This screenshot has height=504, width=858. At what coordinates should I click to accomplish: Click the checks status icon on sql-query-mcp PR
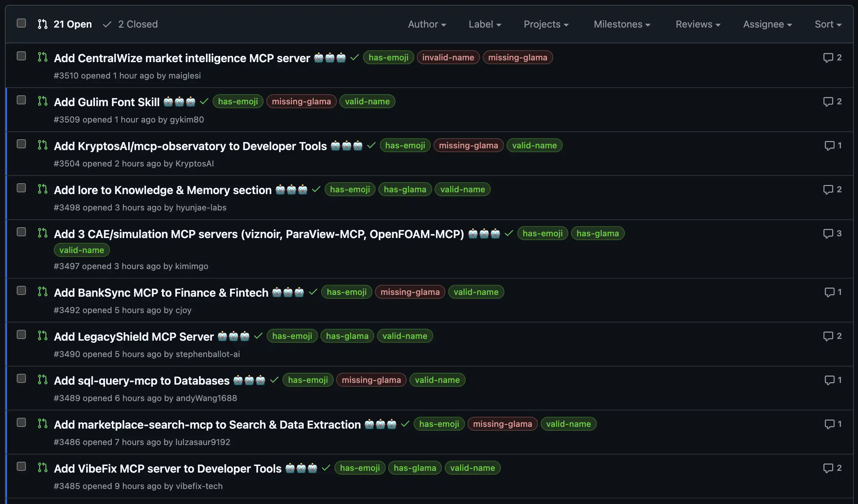(274, 380)
